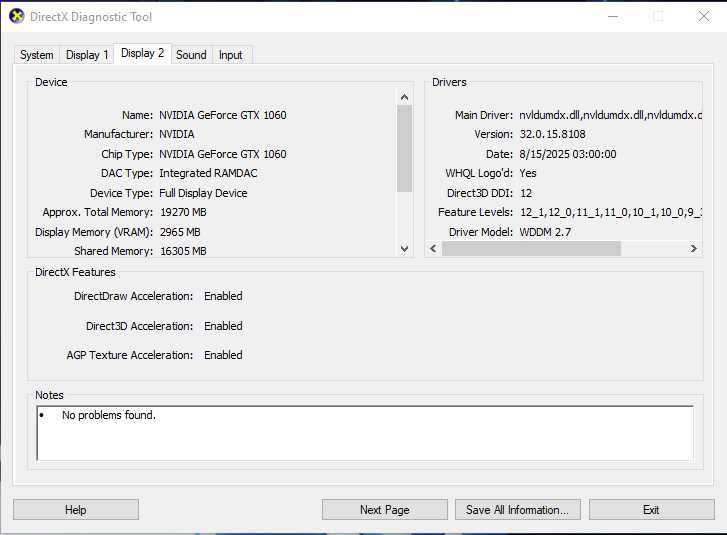The width and height of the screenshot is (727, 535).
Task: Click the driver version 32.0.15.8108
Action: 552,134
